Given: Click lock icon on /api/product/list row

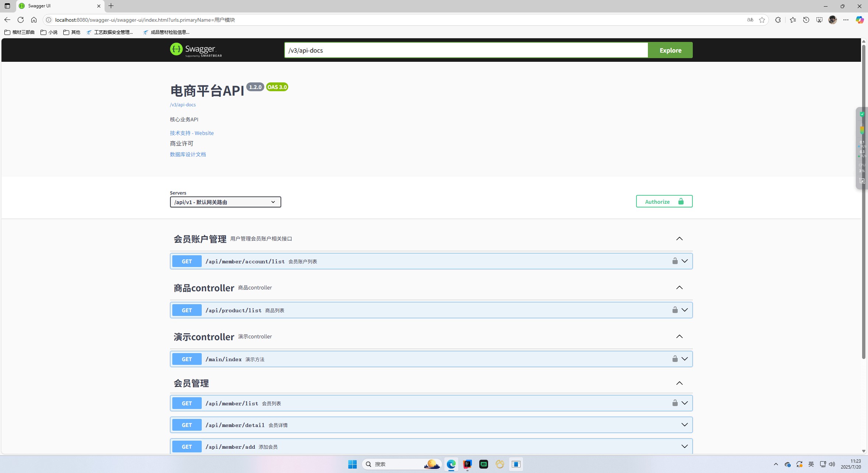Looking at the screenshot, I should point(675,310).
